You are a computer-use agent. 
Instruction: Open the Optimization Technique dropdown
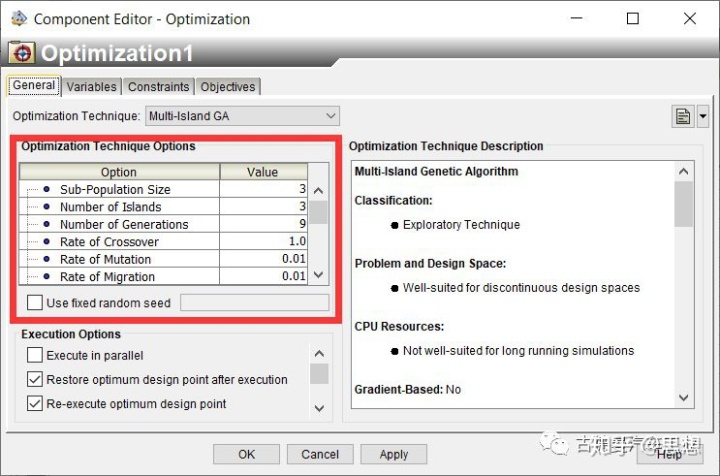[x=243, y=117]
